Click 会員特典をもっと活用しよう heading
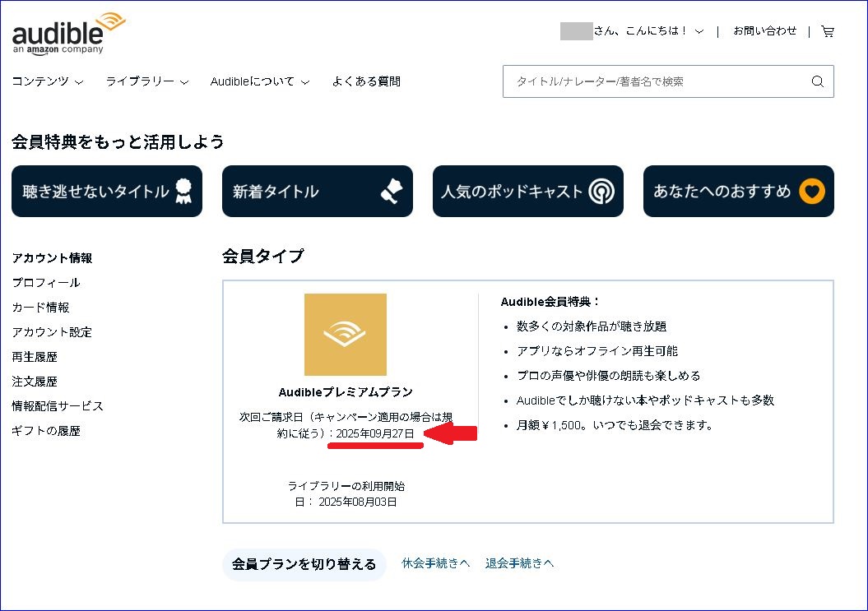The image size is (868, 611). point(118,141)
